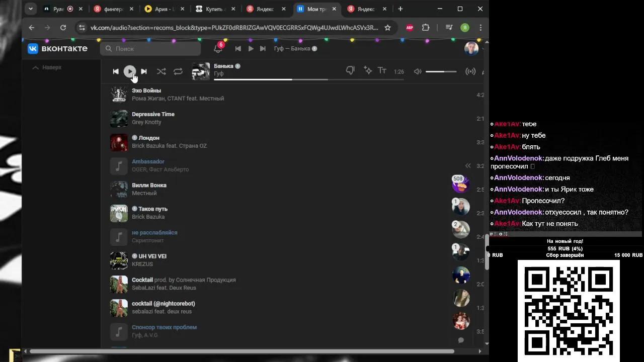Play the track Лондон
The width and height of the screenshot is (644, 362).
pos(149,138)
